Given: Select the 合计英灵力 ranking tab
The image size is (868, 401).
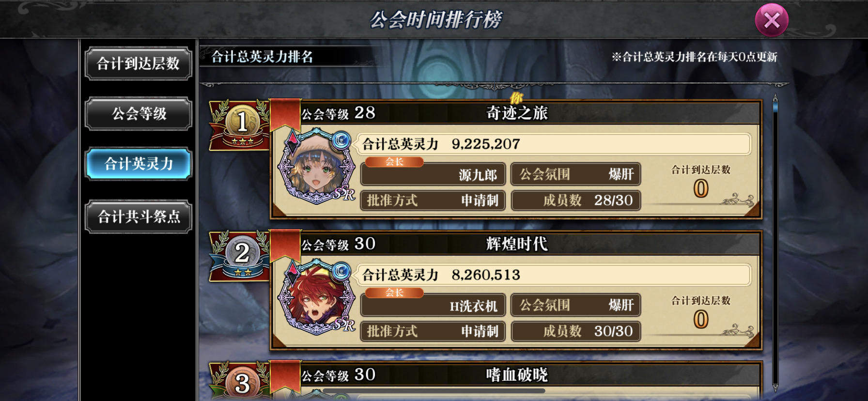Looking at the screenshot, I should coord(139,164).
